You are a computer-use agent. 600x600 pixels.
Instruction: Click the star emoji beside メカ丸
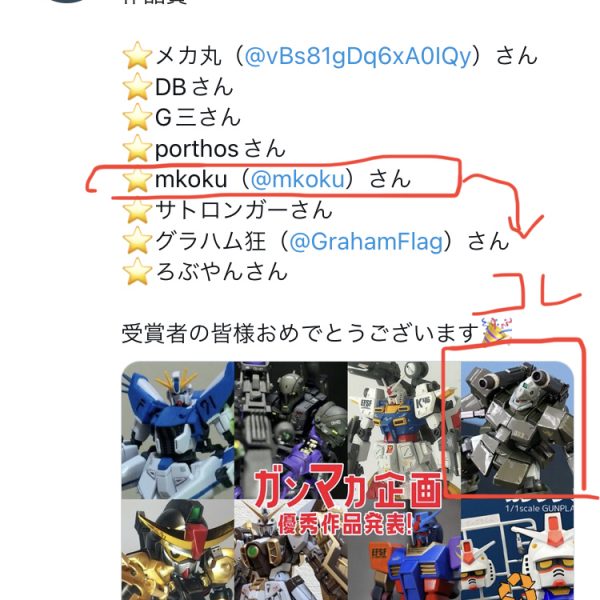137,56
